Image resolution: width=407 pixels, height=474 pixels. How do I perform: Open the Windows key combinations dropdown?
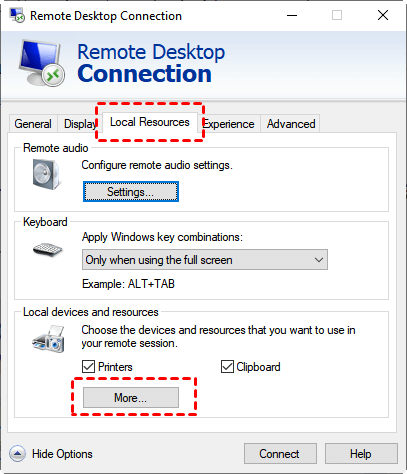(205, 260)
